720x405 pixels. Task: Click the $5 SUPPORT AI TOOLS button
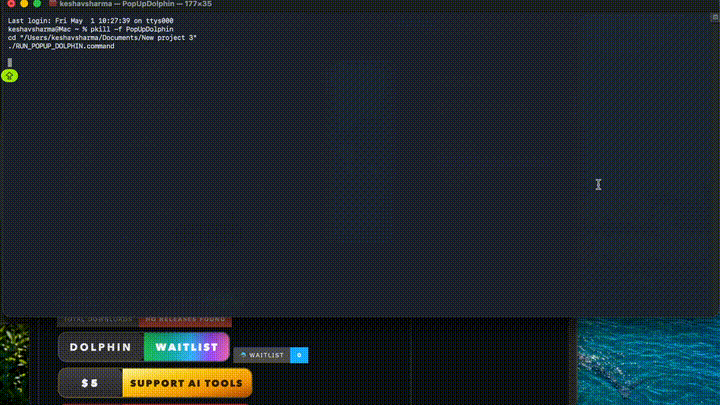coord(155,383)
